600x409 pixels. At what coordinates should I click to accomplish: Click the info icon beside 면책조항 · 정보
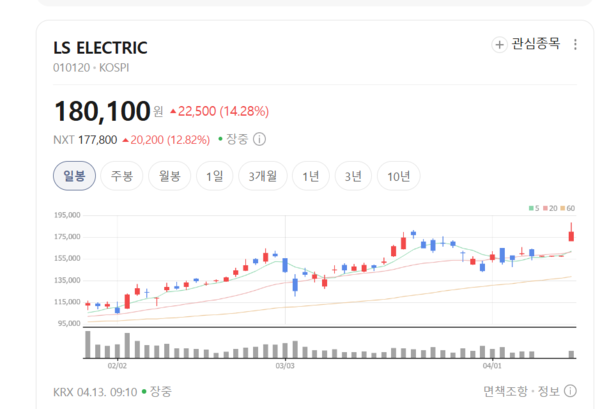coord(570,391)
